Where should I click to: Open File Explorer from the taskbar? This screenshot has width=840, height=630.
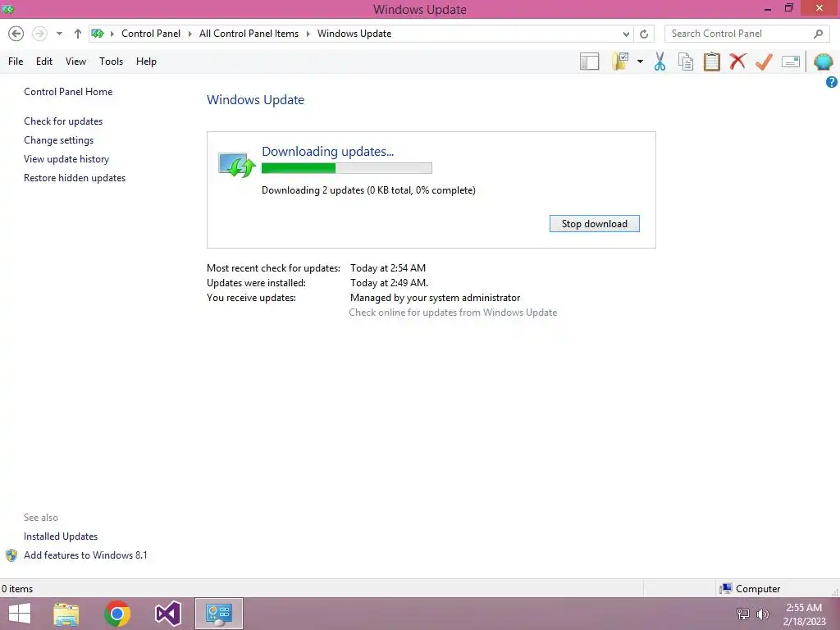[66, 614]
